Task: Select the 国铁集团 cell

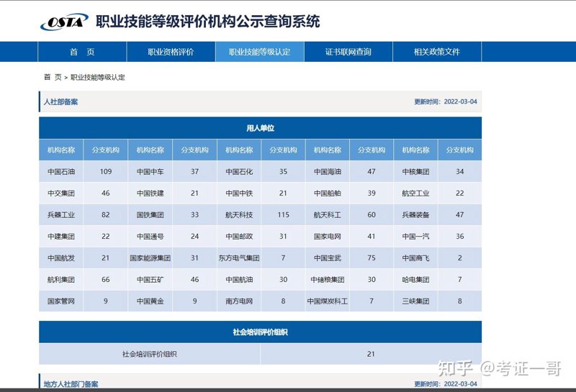Action: (150, 215)
